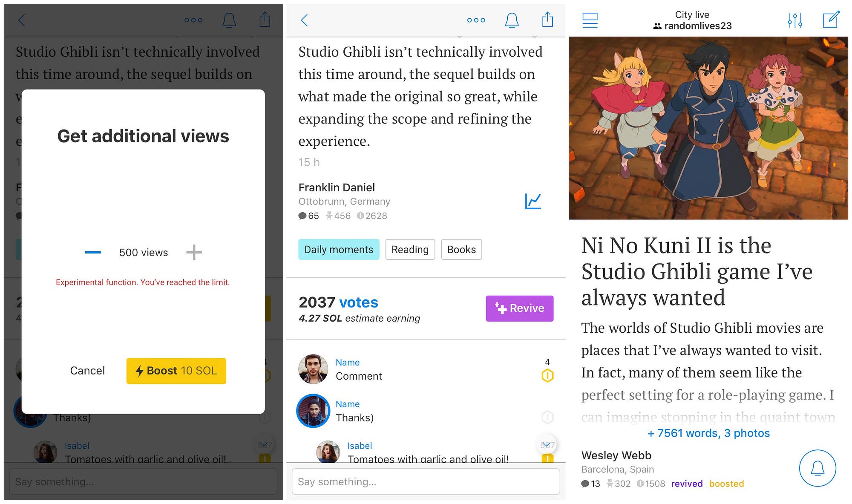Select the Books tag
Viewport: 852px width, 504px height.
(x=461, y=250)
